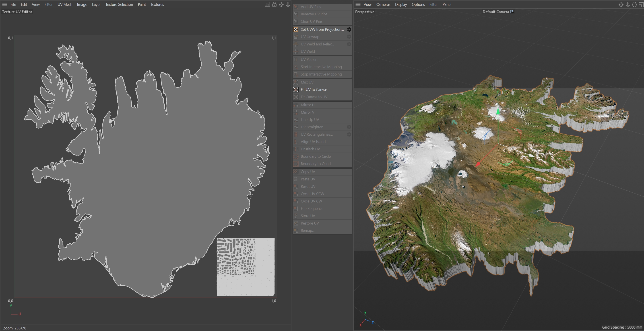Click the viewport rotate camera icon
Screen dimensions: 644x331
634,4
